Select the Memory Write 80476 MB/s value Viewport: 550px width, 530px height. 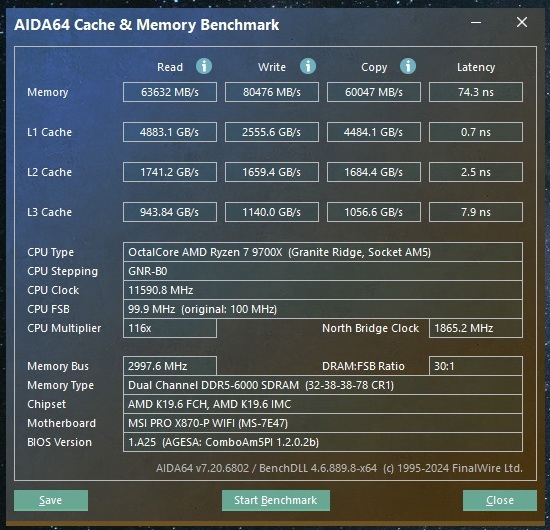272,92
